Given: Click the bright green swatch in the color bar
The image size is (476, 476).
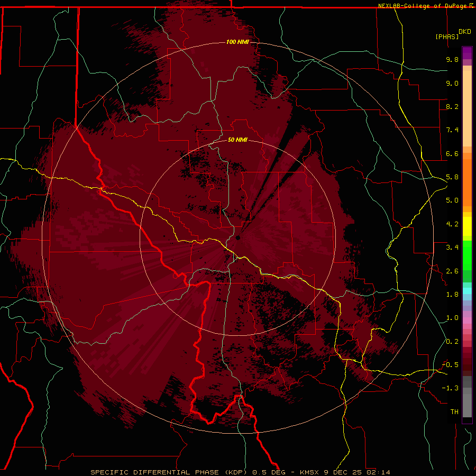Looking at the screenshot, I should pos(467,255).
